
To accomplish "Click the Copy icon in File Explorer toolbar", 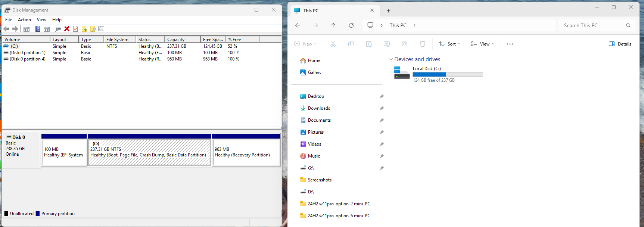I will 351,44.
